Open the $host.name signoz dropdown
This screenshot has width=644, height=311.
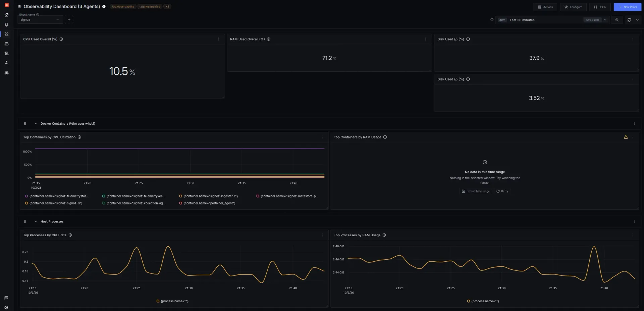pyautogui.click(x=40, y=20)
